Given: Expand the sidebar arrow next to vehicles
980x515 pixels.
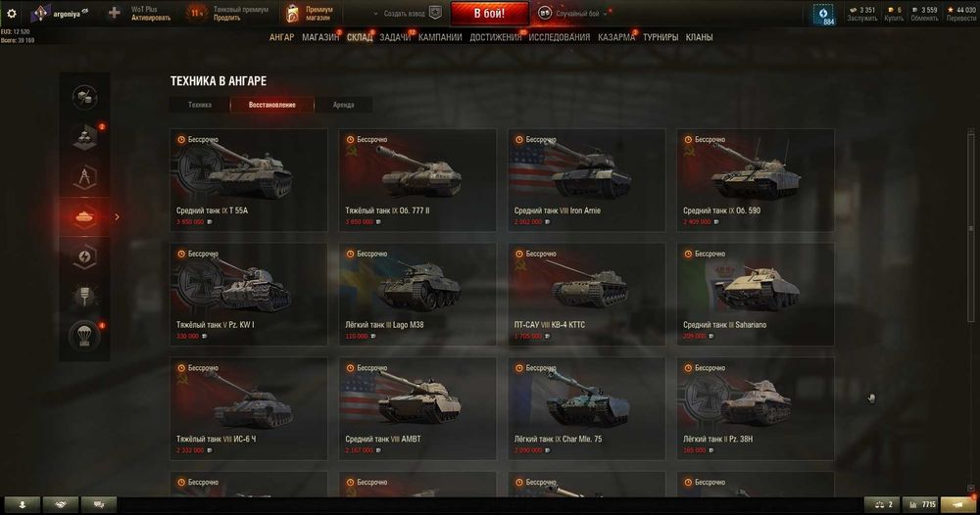Looking at the screenshot, I should point(117,217).
